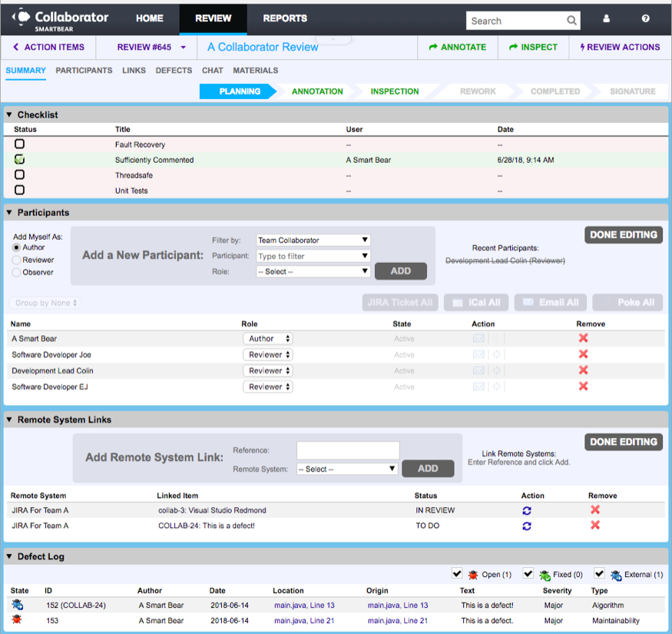The width and height of the screenshot is (672, 634).
Task: Click the search magnifier icon
Action: [x=571, y=21]
